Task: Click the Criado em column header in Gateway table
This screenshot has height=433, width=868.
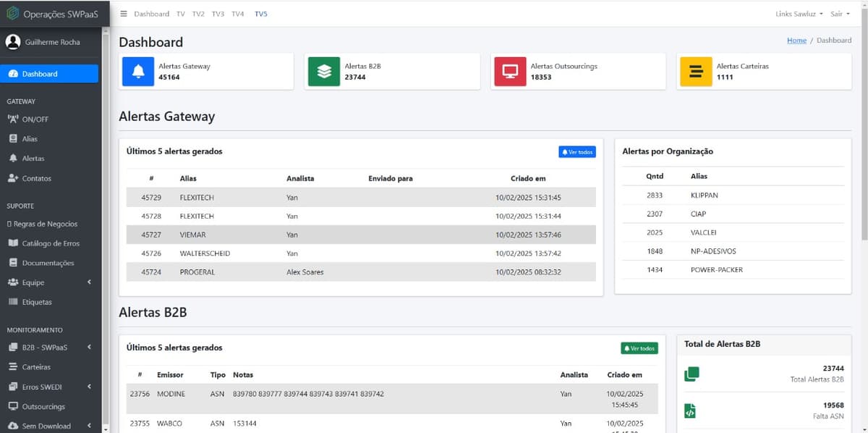Action: point(527,178)
